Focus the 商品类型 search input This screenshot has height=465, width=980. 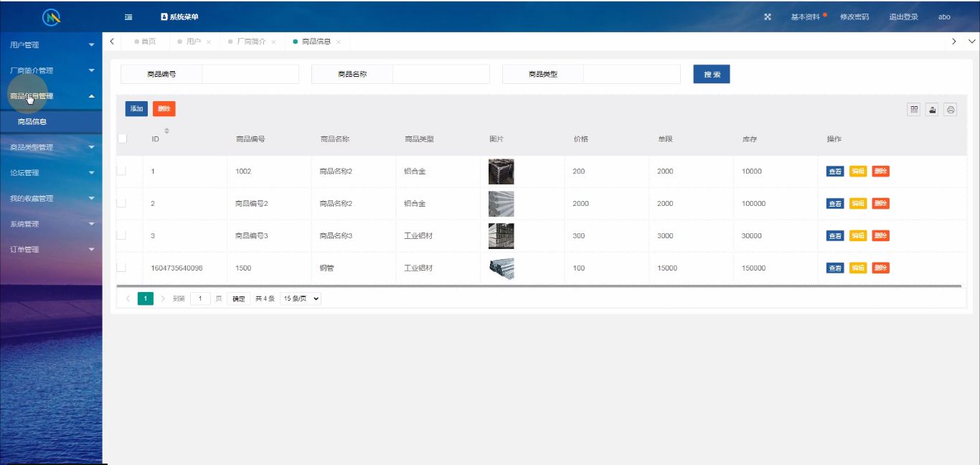[x=632, y=74]
